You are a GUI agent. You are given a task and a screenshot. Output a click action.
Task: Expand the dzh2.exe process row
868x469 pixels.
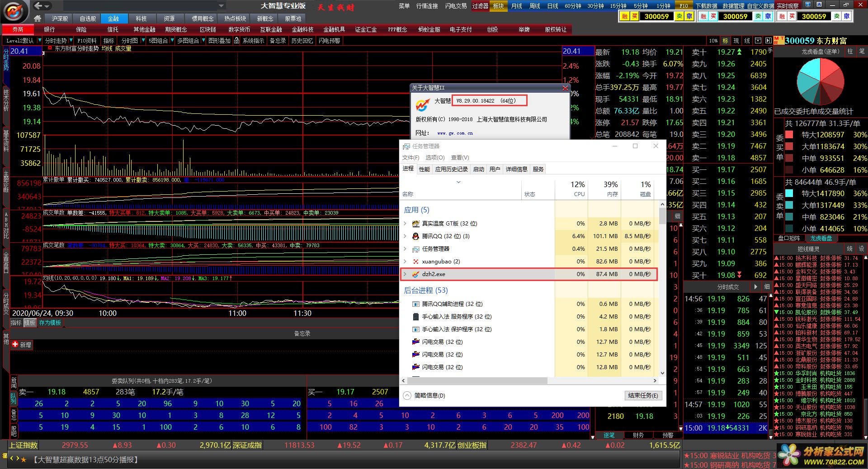coord(405,274)
